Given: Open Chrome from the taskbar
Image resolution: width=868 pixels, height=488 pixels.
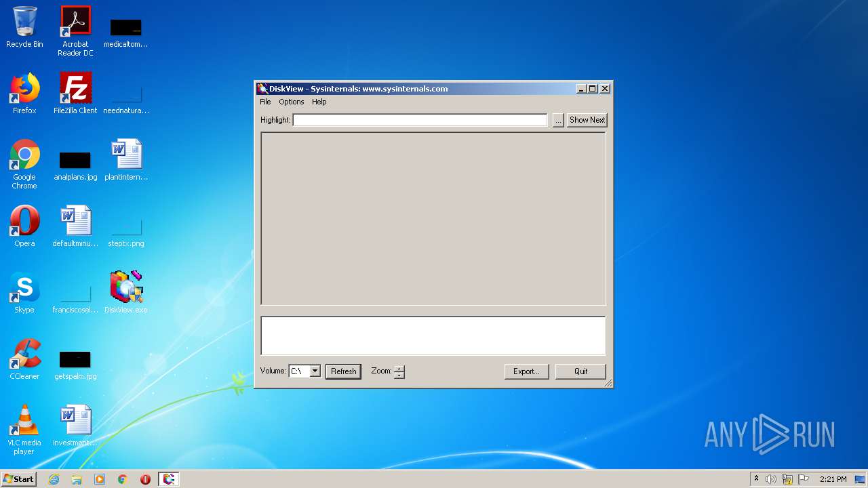Looking at the screenshot, I should (x=123, y=479).
